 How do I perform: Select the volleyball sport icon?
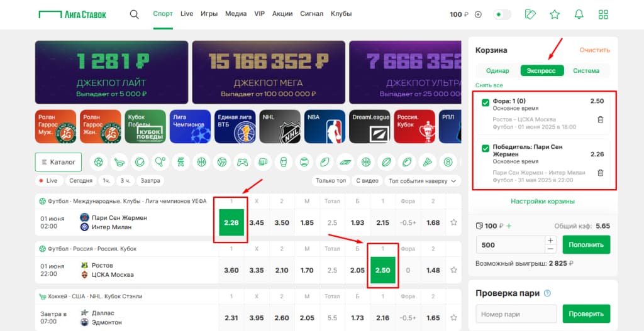point(222,162)
